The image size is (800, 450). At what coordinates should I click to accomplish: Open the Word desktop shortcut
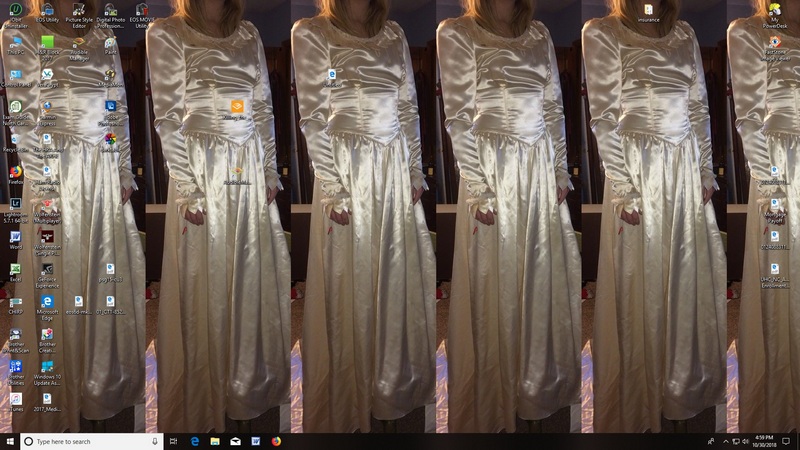click(15, 237)
